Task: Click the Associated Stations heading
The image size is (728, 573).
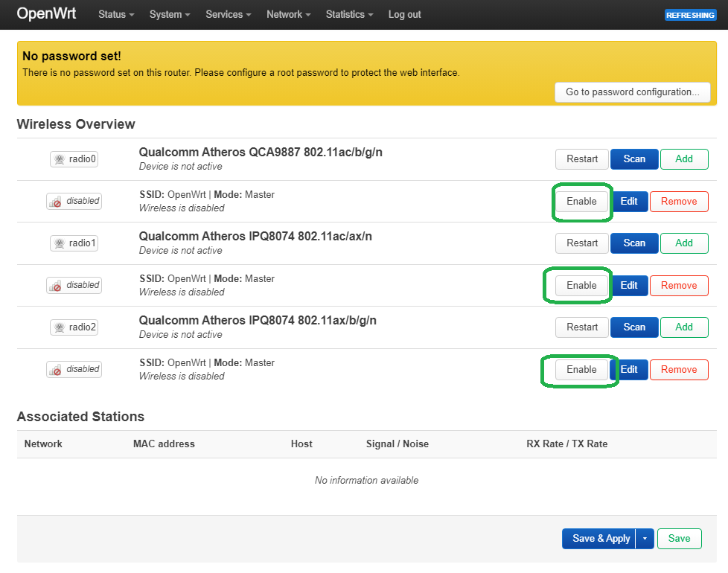Action: pyautogui.click(x=81, y=417)
